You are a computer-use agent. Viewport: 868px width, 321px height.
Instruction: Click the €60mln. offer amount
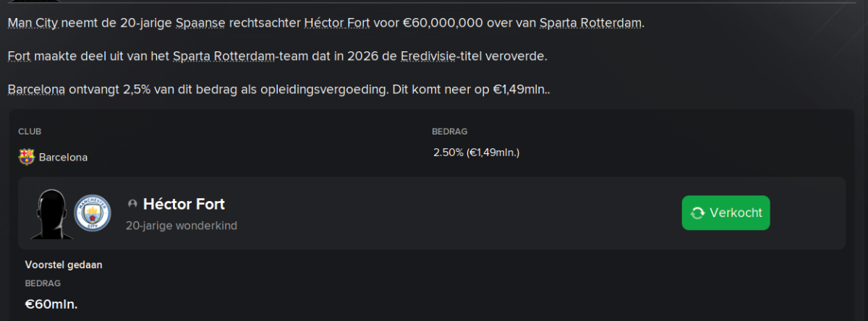pyautogui.click(x=51, y=304)
